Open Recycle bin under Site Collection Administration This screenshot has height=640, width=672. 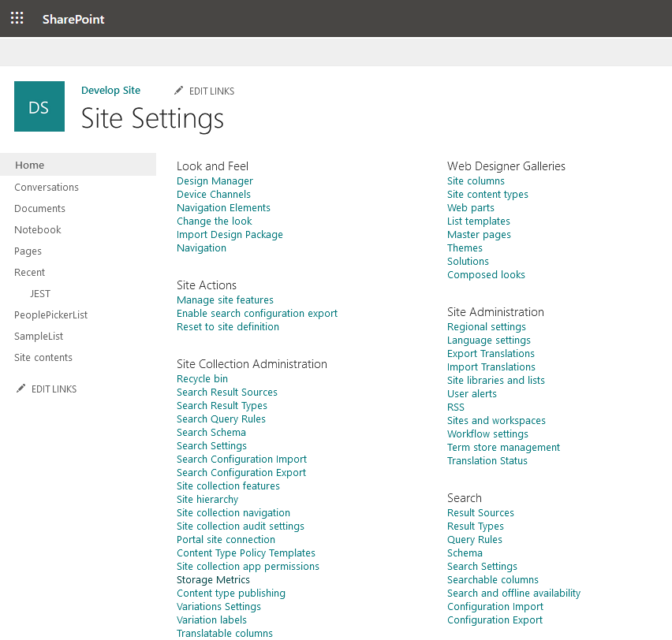click(202, 379)
